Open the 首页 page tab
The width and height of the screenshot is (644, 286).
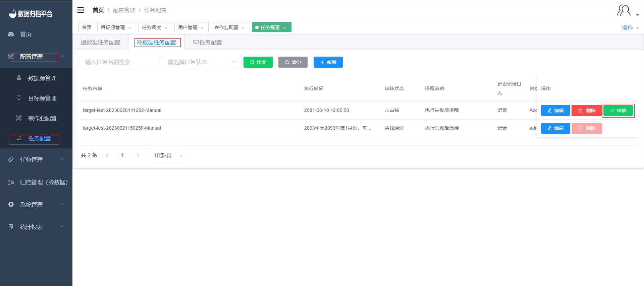coord(87,27)
